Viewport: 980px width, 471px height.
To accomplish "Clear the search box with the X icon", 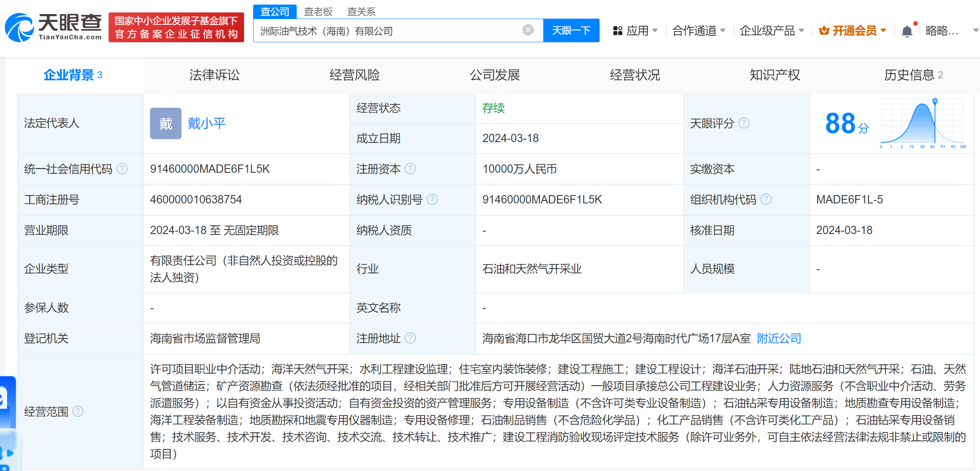I will click(x=528, y=30).
